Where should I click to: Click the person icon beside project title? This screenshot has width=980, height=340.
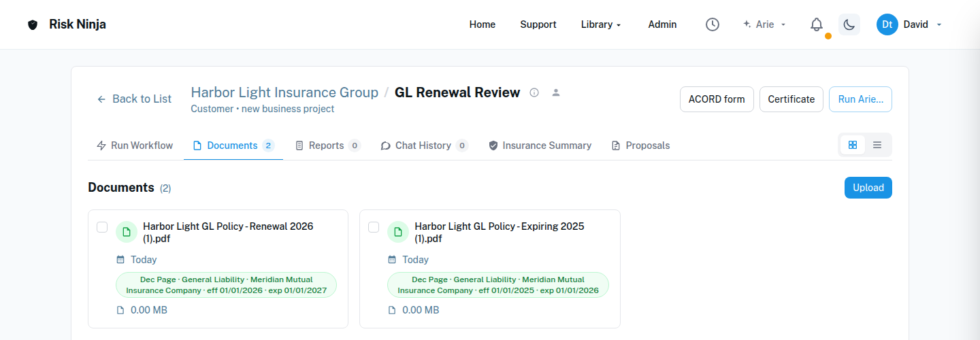point(556,92)
